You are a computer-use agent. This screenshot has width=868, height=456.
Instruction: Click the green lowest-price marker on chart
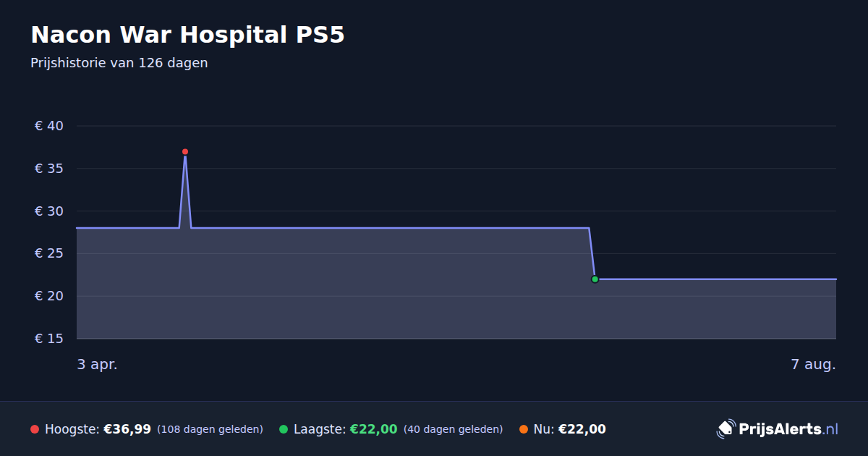(595, 279)
